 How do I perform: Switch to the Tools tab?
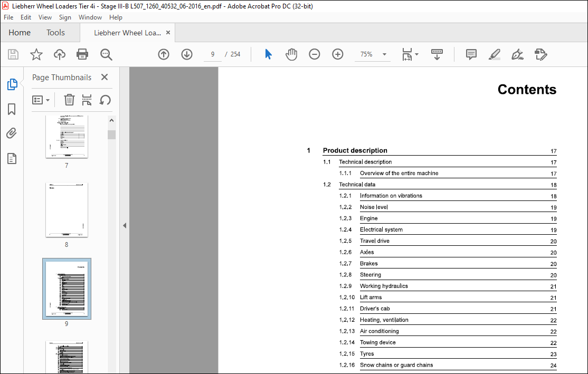tap(55, 33)
